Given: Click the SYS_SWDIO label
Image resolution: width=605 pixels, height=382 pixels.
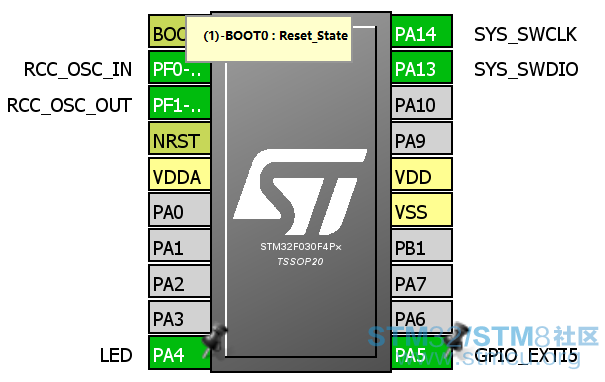Looking at the screenshot, I should click(x=526, y=69).
